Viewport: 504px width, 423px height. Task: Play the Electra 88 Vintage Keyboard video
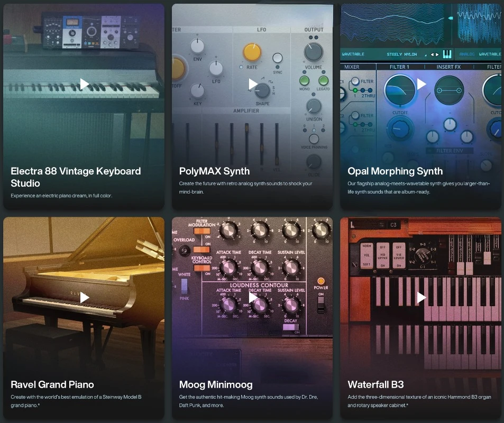(84, 84)
